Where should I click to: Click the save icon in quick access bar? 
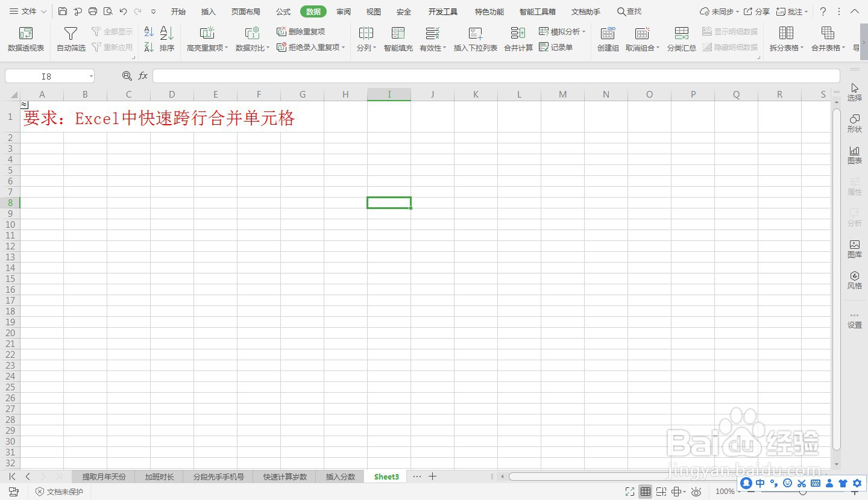[63, 11]
